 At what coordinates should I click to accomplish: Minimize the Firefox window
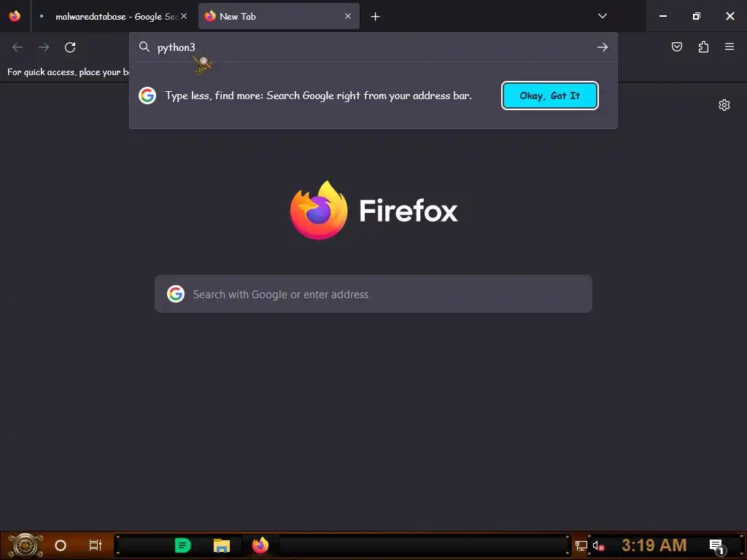click(662, 16)
